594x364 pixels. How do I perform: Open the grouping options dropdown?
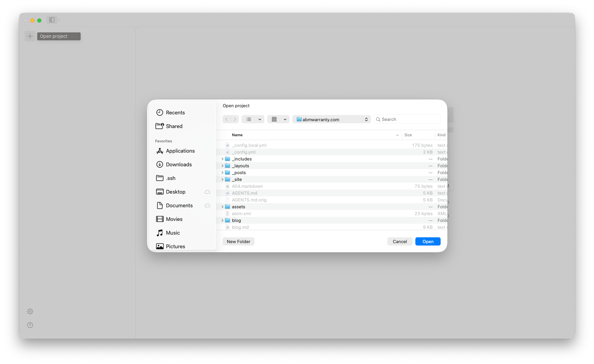(278, 120)
